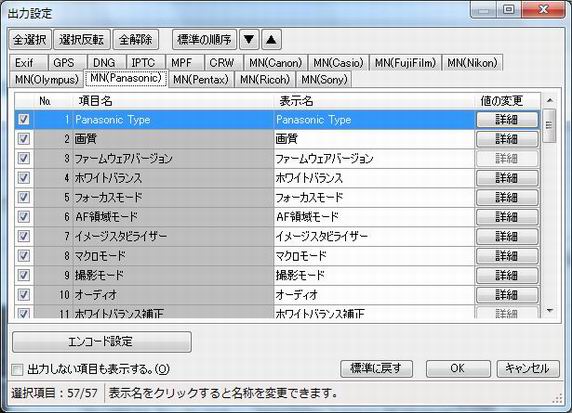Toggle the オーディオ row checkbox
Image resolution: width=572 pixels, height=413 pixels.
pos(24,295)
